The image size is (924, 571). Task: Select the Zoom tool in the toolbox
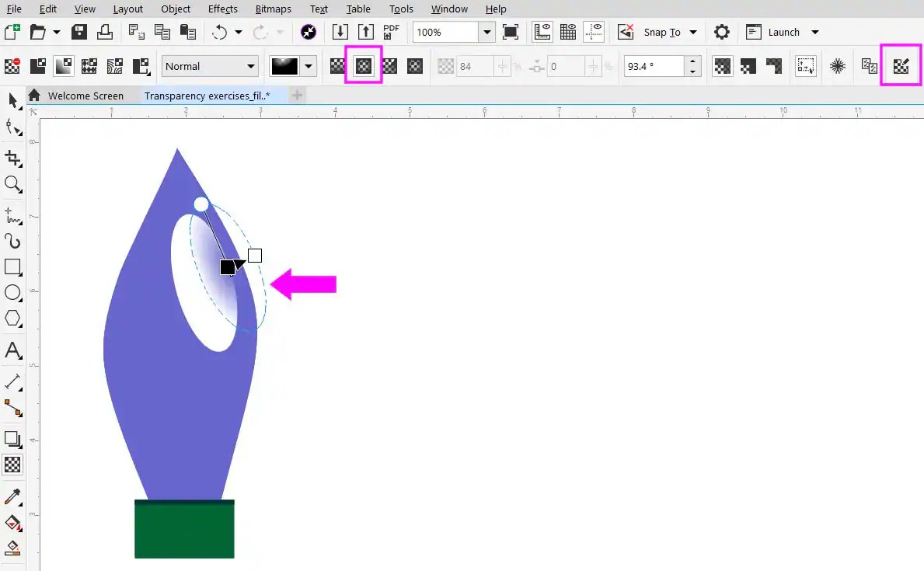point(12,185)
